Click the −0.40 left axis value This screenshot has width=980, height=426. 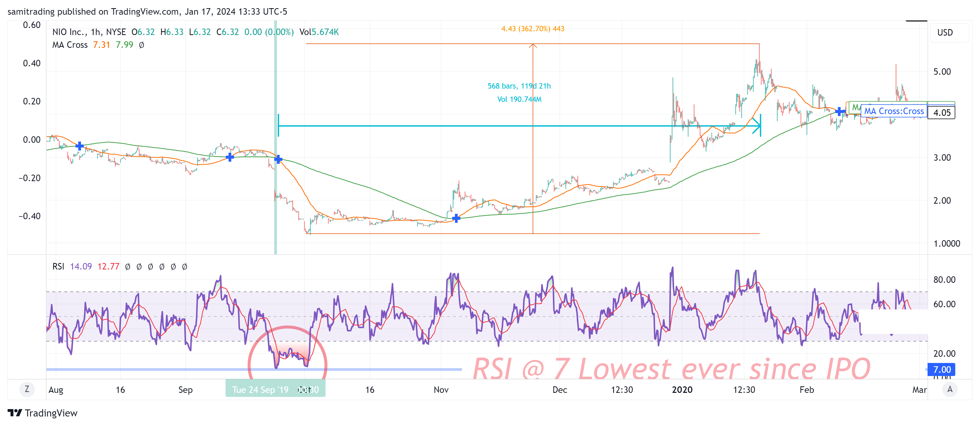tap(29, 216)
